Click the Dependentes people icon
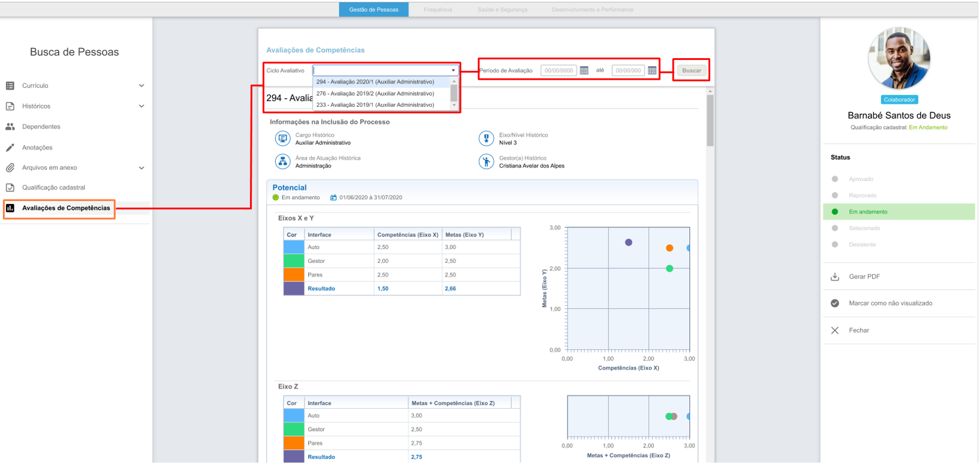980x468 pixels. (x=10, y=127)
